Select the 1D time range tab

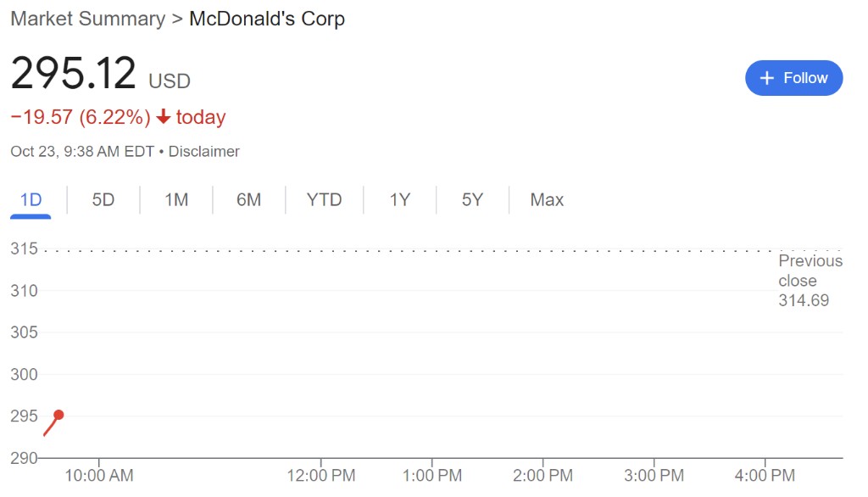(x=31, y=200)
